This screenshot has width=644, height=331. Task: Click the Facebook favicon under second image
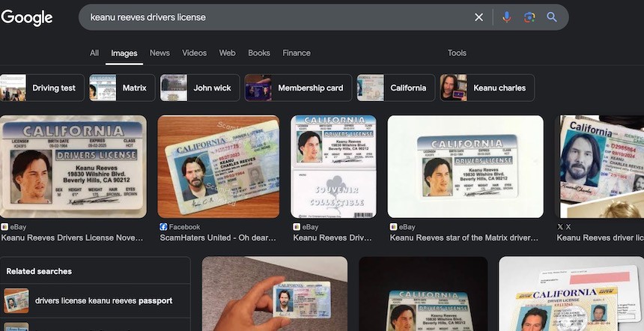(x=163, y=227)
